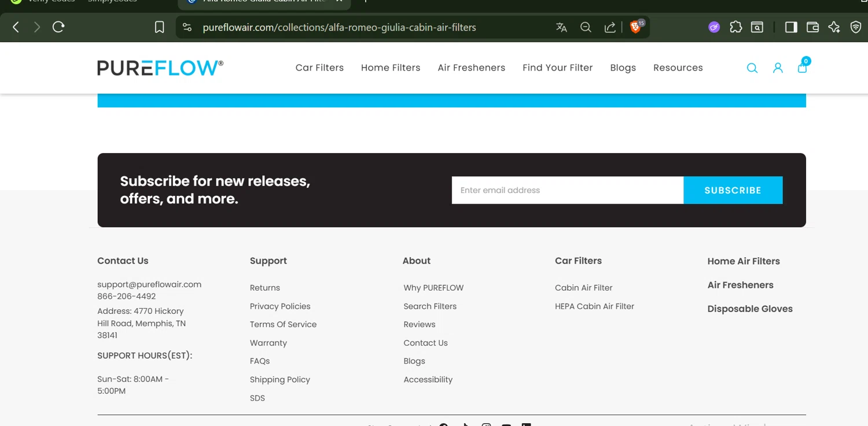Reload the page with the refresh icon
This screenshot has width=868, height=426.
[x=58, y=27]
